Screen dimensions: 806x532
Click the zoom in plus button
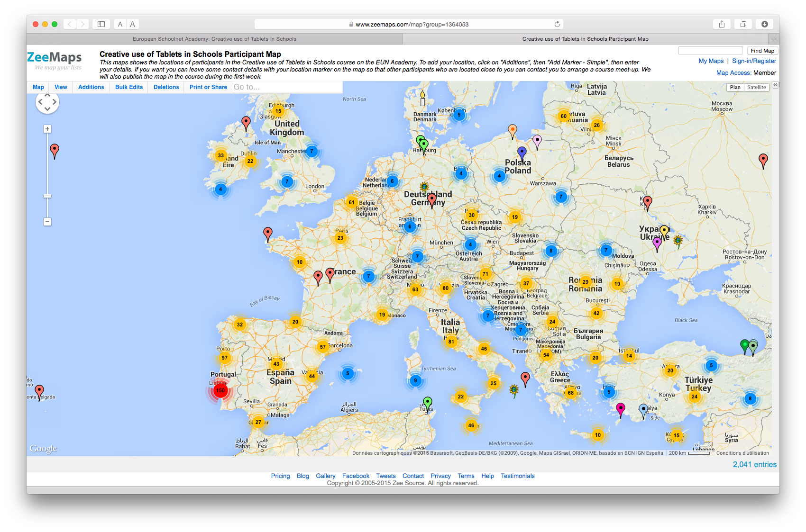(47, 129)
